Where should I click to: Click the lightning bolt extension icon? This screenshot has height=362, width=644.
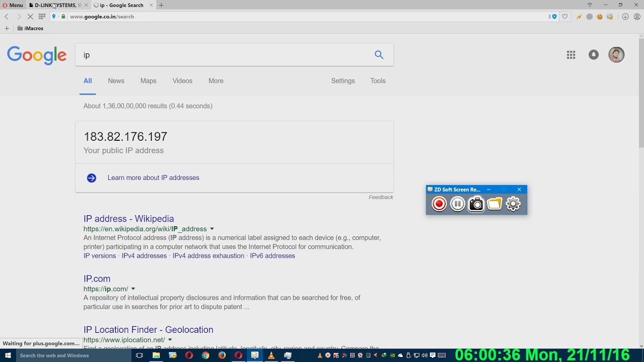pyautogui.click(x=579, y=17)
